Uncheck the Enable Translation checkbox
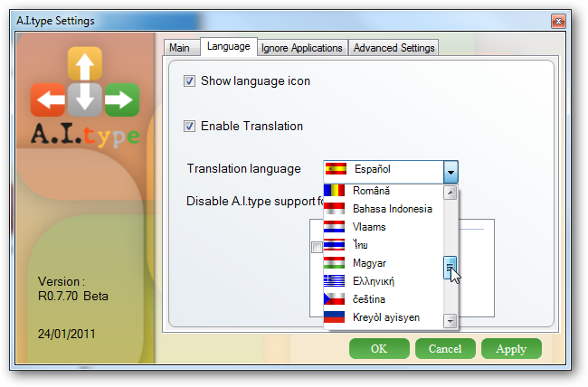 coord(189,126)
